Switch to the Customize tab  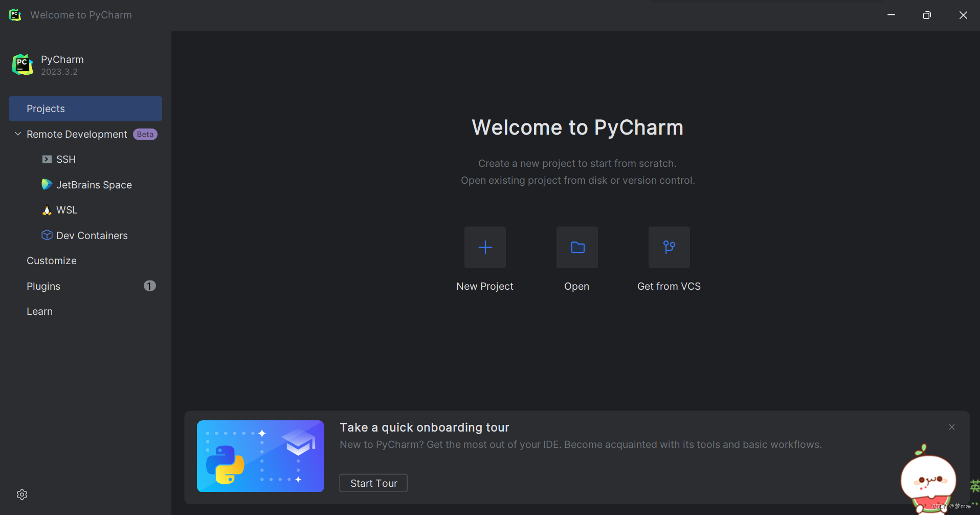tap(51, 260)
